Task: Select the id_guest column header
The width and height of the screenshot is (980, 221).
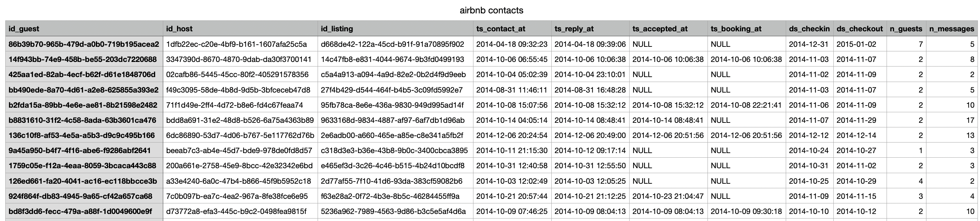Action: tap(84, 29)
